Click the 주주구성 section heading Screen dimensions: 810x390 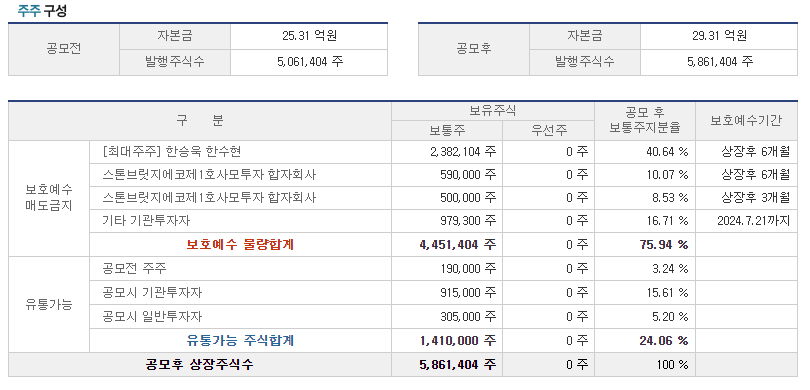tap(42, 11)
